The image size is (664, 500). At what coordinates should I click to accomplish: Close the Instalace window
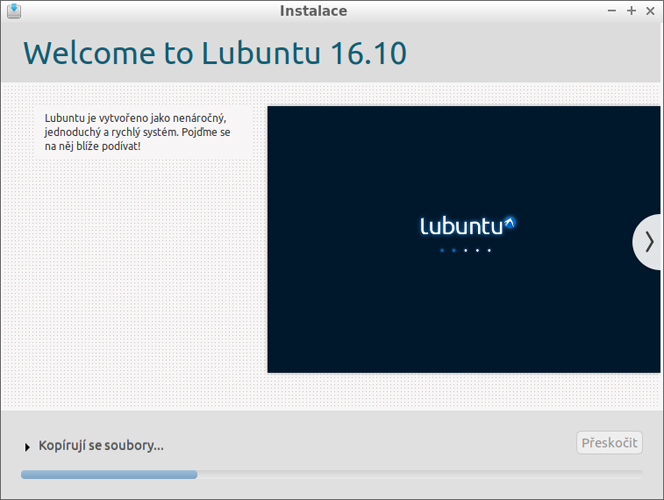point(650,11)
